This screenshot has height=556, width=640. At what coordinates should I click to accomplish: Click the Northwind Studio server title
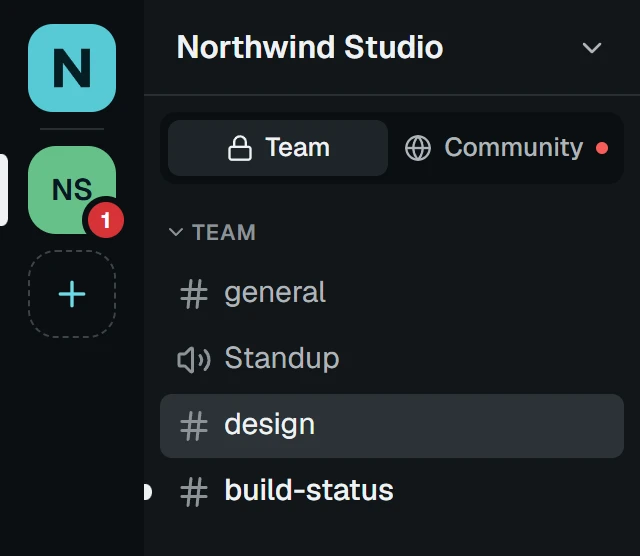click(310, 47)
